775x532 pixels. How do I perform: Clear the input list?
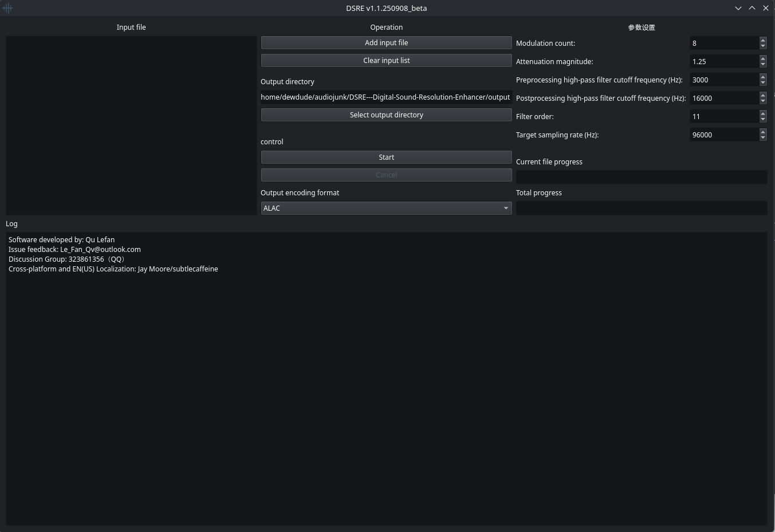coord(386,61)
